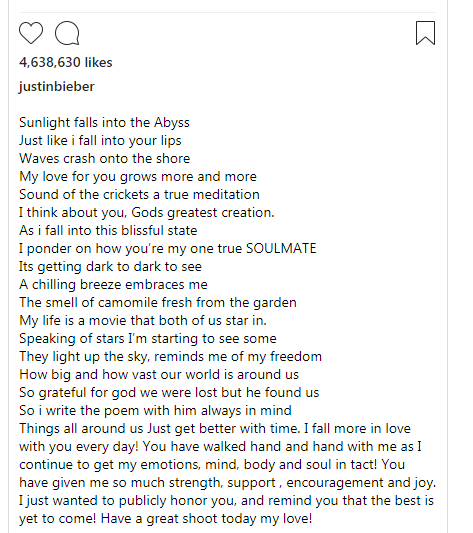
Task: Click the "Speaking of stars" line
Action: (148, 339)
